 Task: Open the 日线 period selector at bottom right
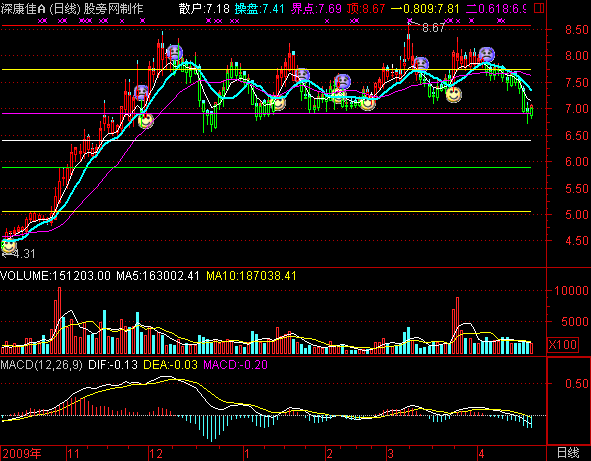tap(568, 453)
